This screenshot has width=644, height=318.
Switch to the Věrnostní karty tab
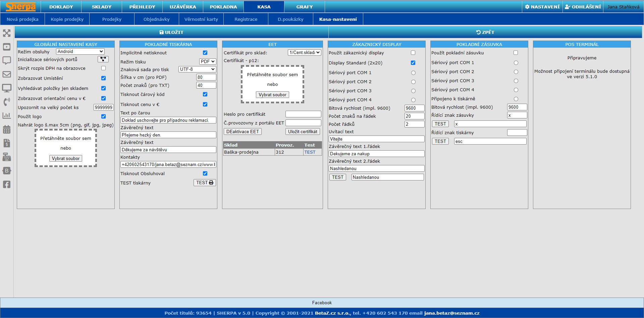(201, 19)
